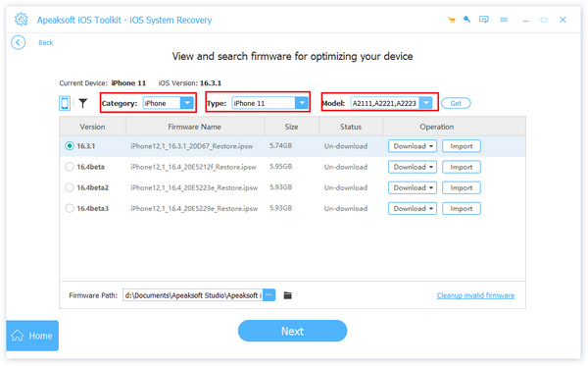This screenshot has width=588, height=366.
Task: Click the funnel filter icon
Action: [x=83, y=103]
